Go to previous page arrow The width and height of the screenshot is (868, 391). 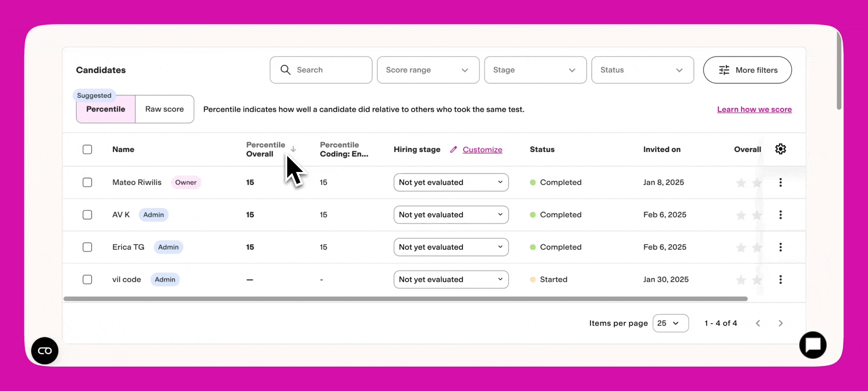[x=758, y=323]
